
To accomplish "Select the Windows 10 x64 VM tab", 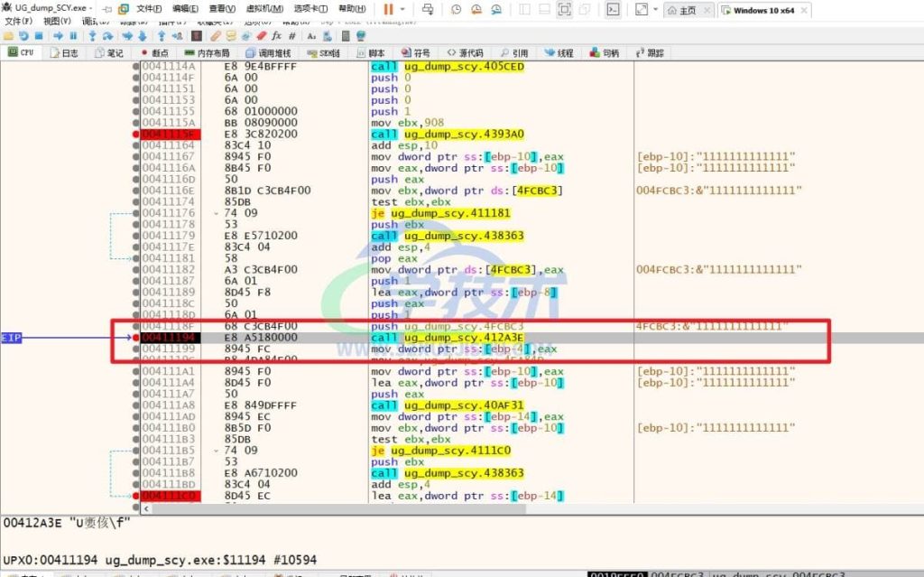I will [x=763, y=10].
